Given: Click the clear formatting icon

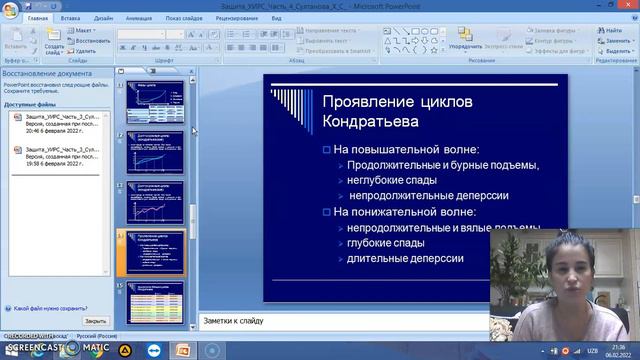Looking at the screenshot, I should (x=213, y=35).
